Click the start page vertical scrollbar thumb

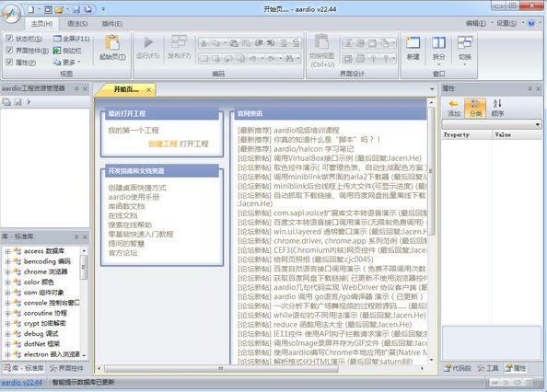pyautogui.click(x=431, y=171)
